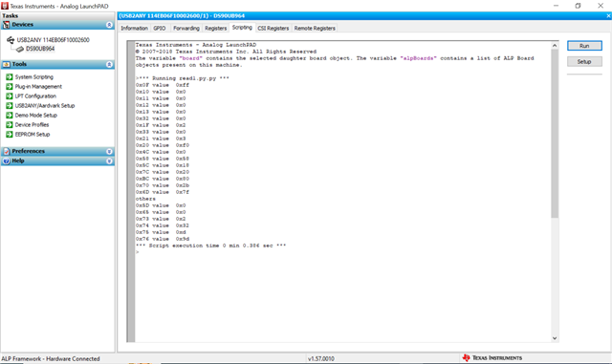Click the USB2ANY/Aardvark Setup arrow icon

coord(10,105)
